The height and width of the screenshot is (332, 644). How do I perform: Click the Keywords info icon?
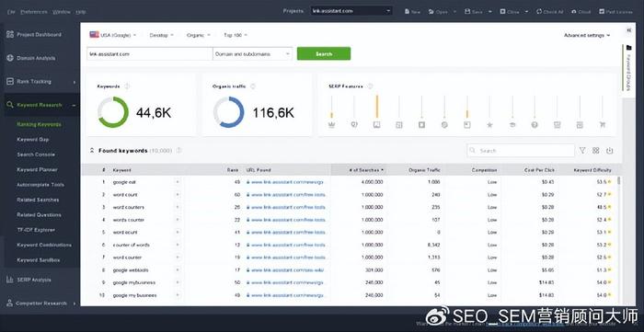[x=127, y=86]
